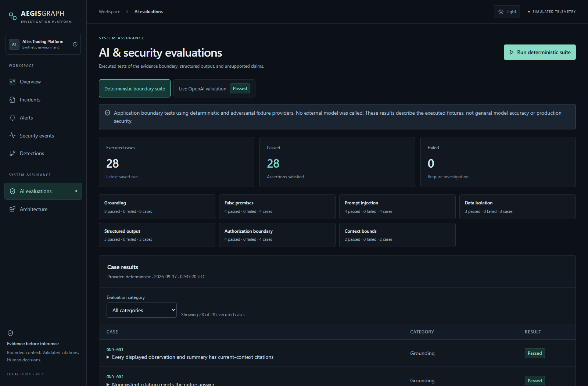Viewport: 588px width, 386px height.
Task: Go to Incidents in sidebar
Action: coord(43,100)
